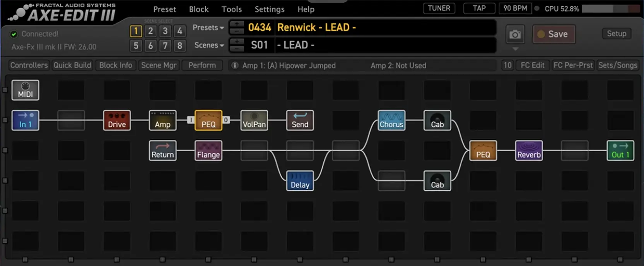Screen dimensions: 644x266
Task: Select the Drive block in the grid
Action: tap(117, 120)
